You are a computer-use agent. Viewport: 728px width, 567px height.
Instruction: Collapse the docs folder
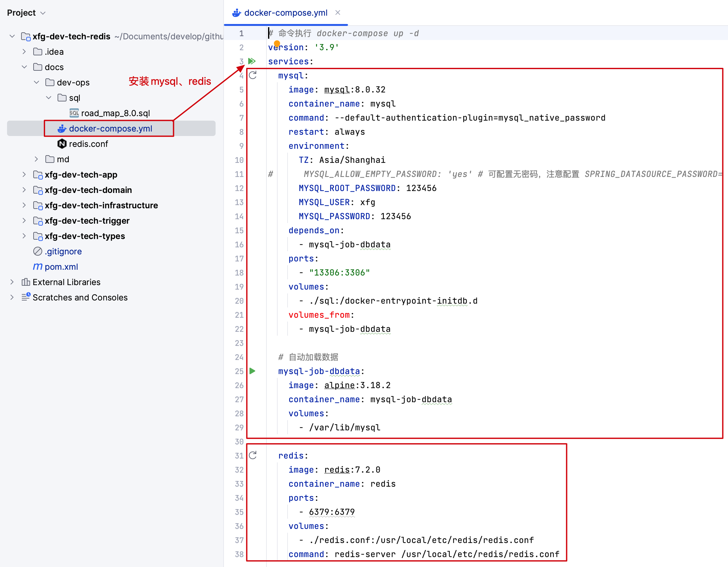[24, 67]
